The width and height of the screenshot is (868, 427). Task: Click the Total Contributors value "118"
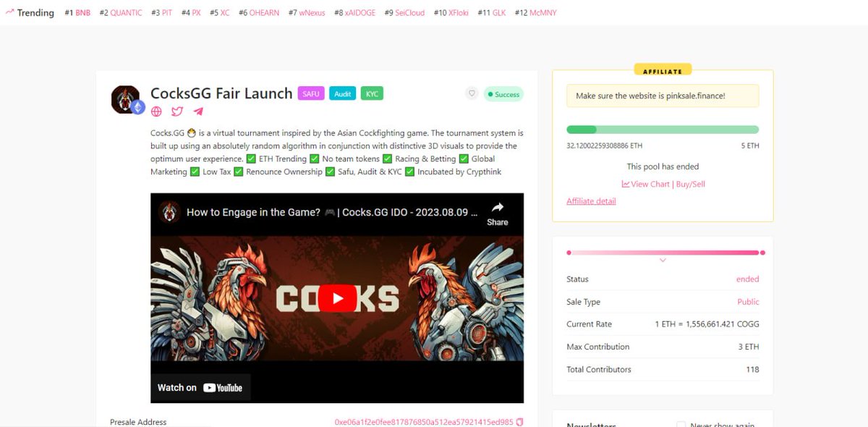click(752, 369)
